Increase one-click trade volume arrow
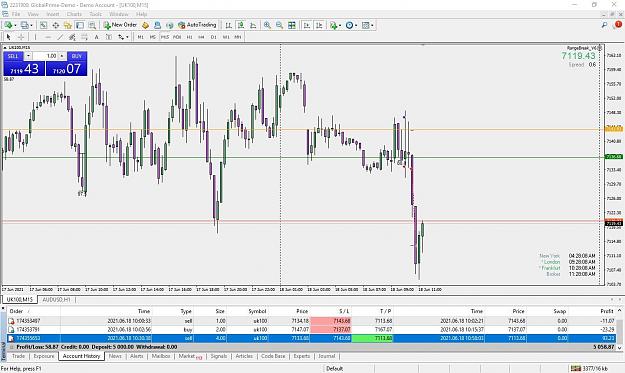This screenshot has height=373, width=625. (62, 56)
